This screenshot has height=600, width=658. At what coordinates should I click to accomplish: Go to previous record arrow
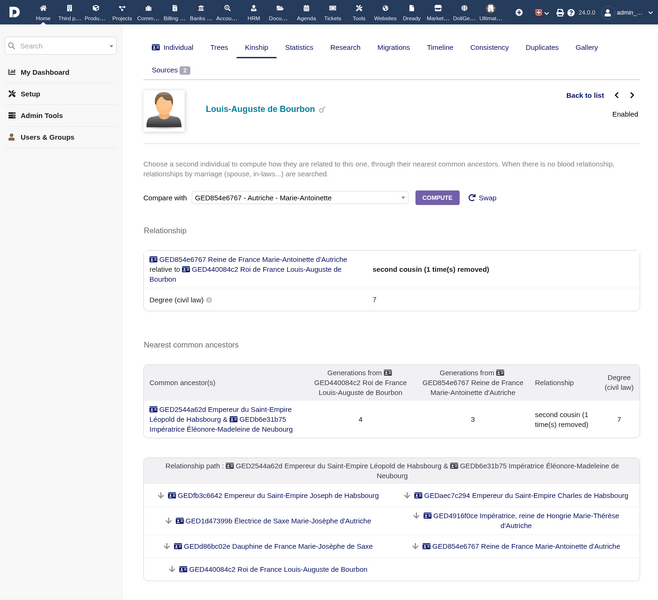tap(616, 95)
